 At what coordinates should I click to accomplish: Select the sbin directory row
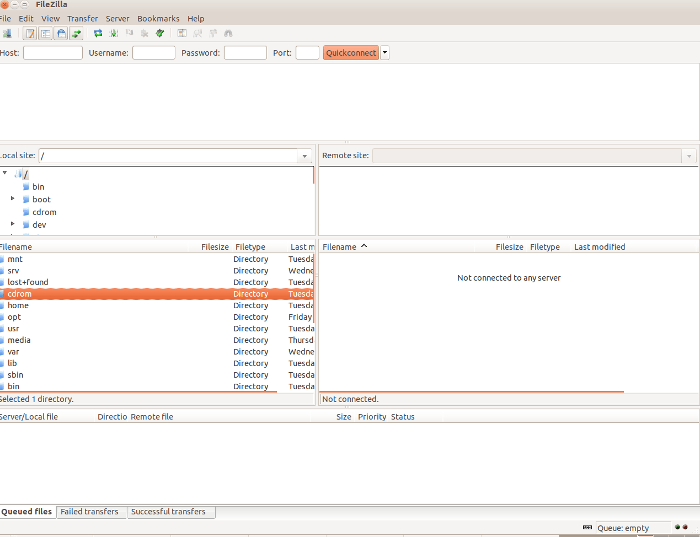156,375
